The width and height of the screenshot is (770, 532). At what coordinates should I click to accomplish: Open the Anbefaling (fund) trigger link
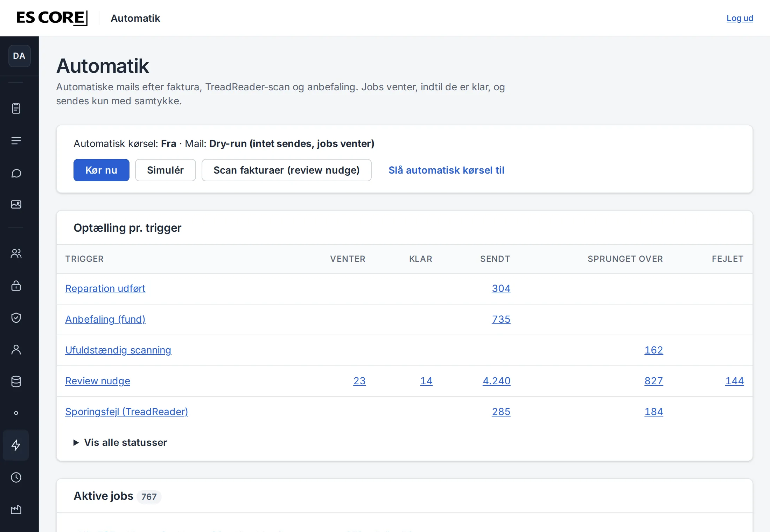point(105,319)
